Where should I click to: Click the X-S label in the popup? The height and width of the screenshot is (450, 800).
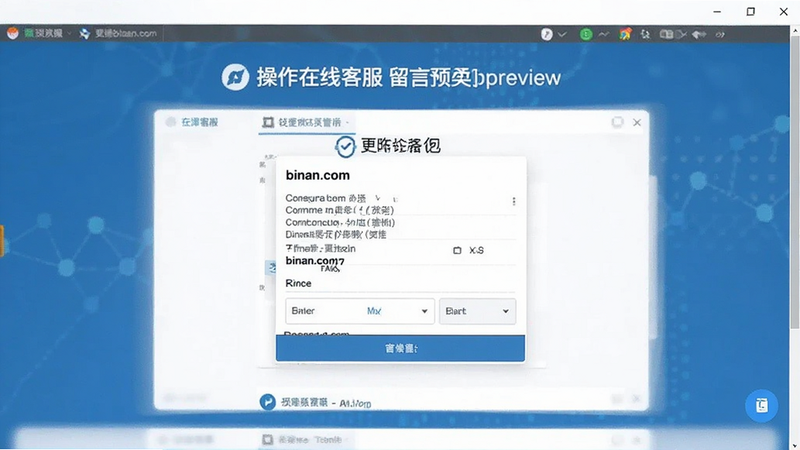point(477,251)
